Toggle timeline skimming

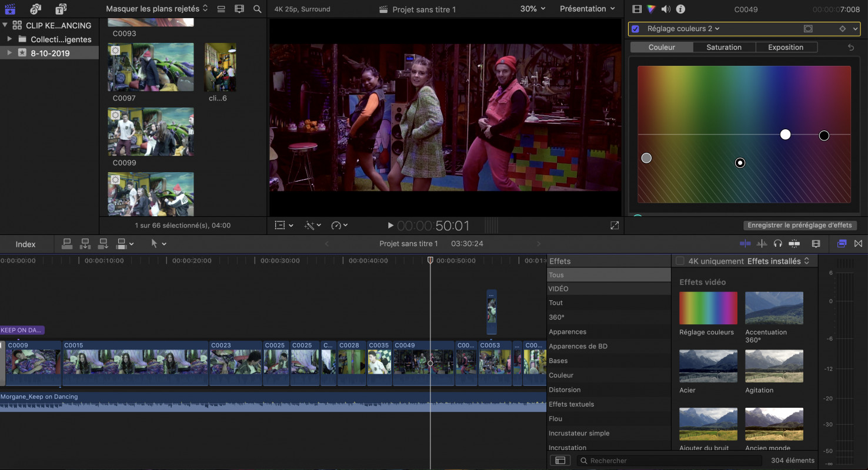point(745,243)
